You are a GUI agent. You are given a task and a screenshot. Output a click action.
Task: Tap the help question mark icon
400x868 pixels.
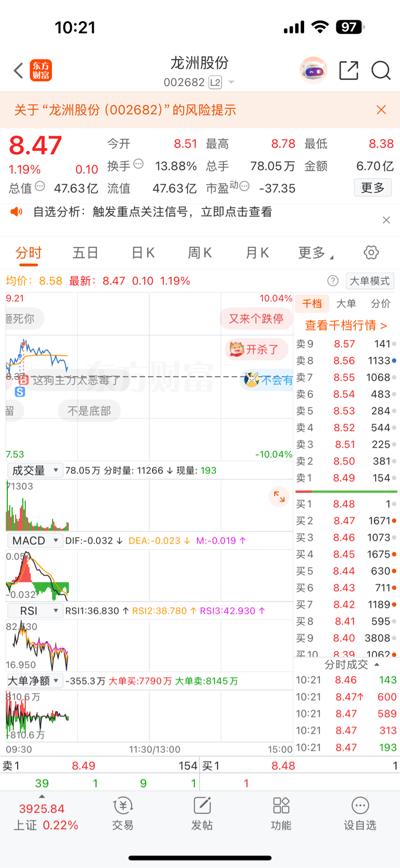click(333, 281)
